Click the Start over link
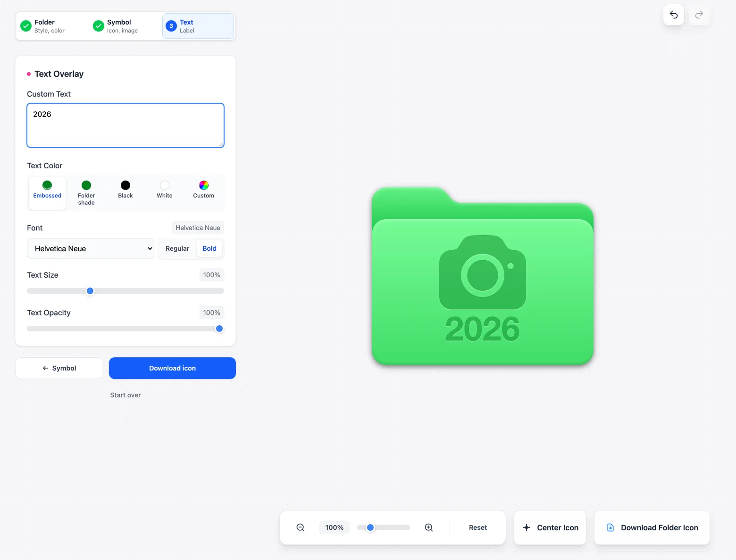The height and width of the screenshot is (560, 736). point(125,395)
